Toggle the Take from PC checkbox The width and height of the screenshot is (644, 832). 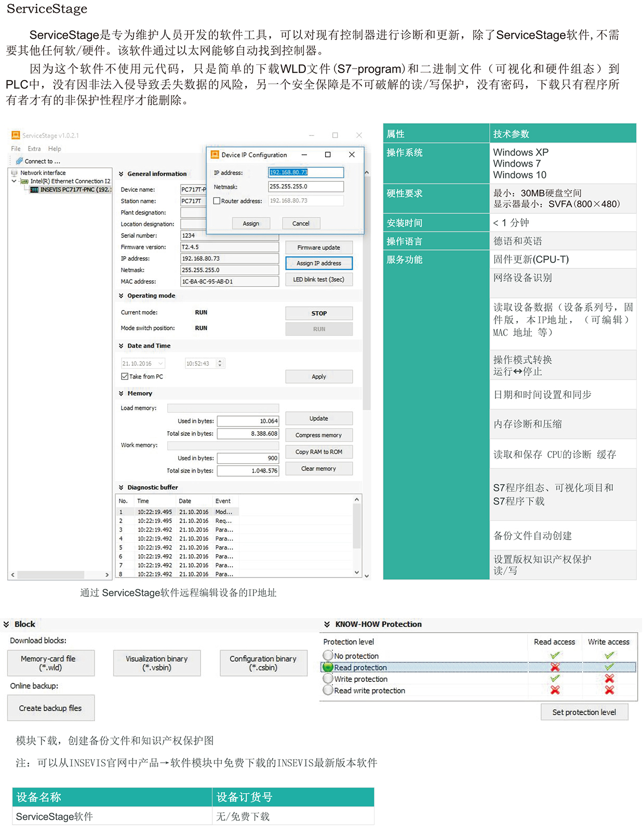[125, 377]
